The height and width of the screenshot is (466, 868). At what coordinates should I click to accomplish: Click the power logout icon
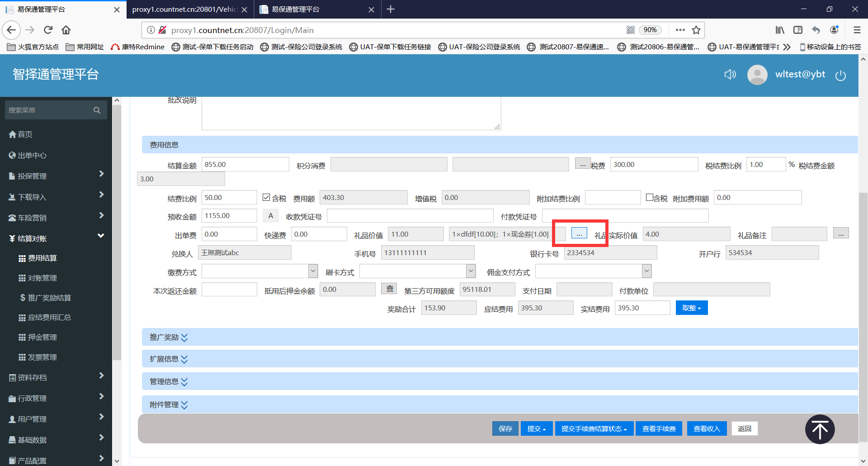(840, 76)
